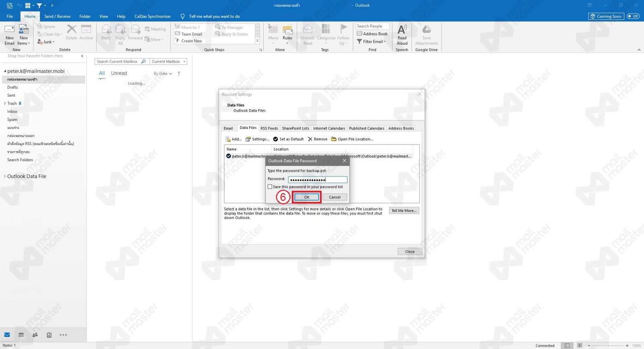Click the Search People field
This screenshot has width=644, height=349.
372,26
